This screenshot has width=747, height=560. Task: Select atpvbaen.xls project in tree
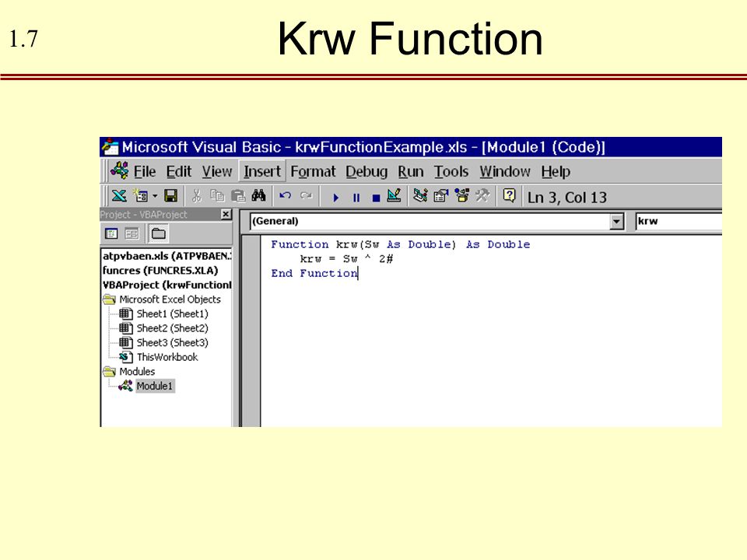pos(167,256)
